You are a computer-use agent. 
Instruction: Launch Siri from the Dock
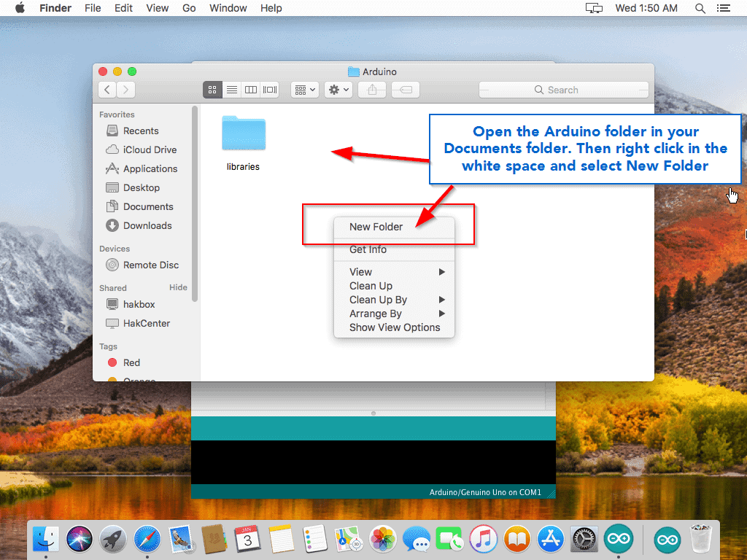(x=80, y=540)
